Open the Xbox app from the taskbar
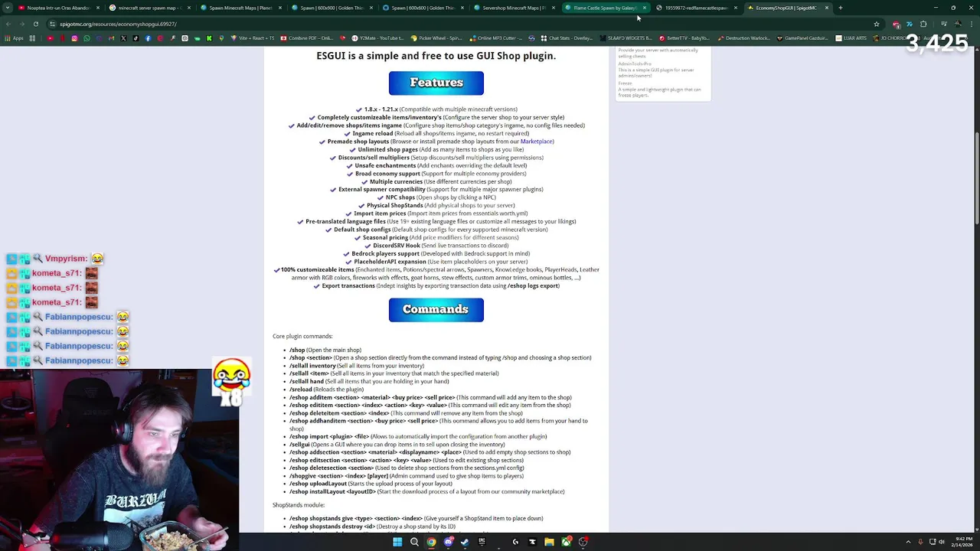Image resolution: width=980 pixels, height=551 pixels. pos(566,542)
